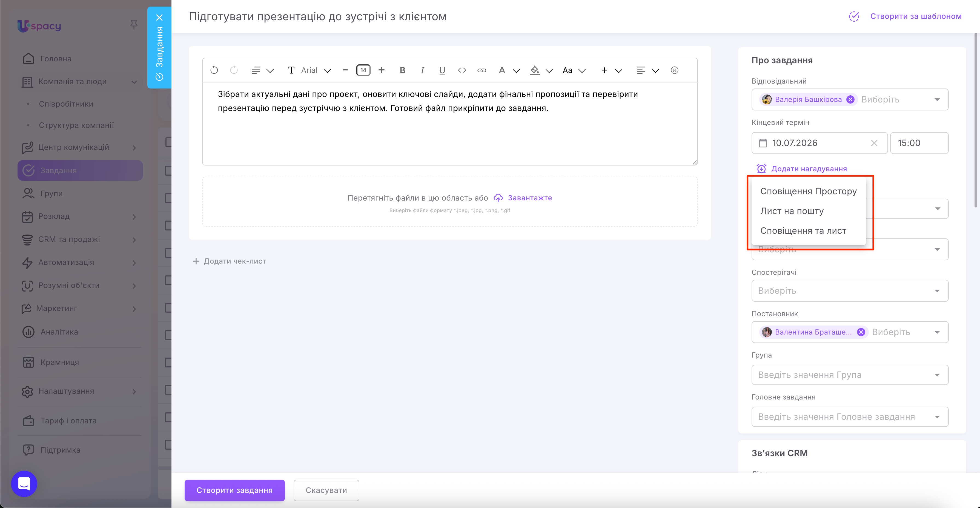The width and height of the screenshot is (980, 508).
Task: Open the Arial font family dropdown
Action: pyautogui.click(x=316, y=70)
